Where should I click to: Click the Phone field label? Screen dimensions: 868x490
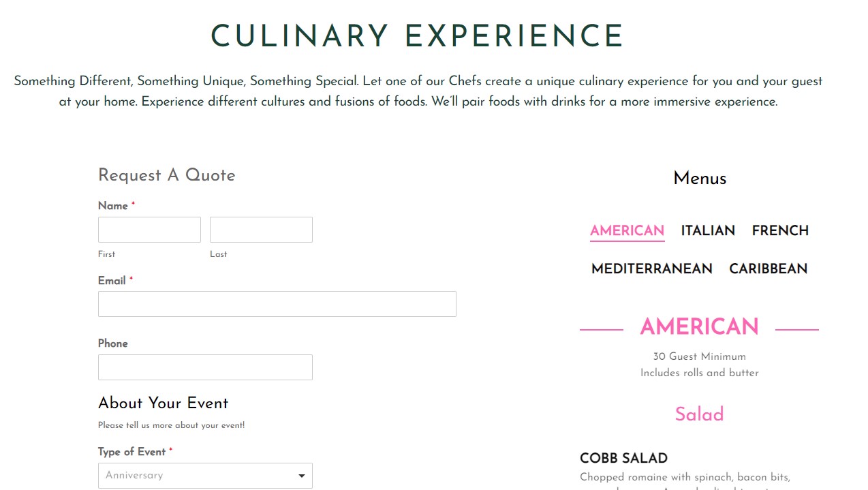[112, 343]
